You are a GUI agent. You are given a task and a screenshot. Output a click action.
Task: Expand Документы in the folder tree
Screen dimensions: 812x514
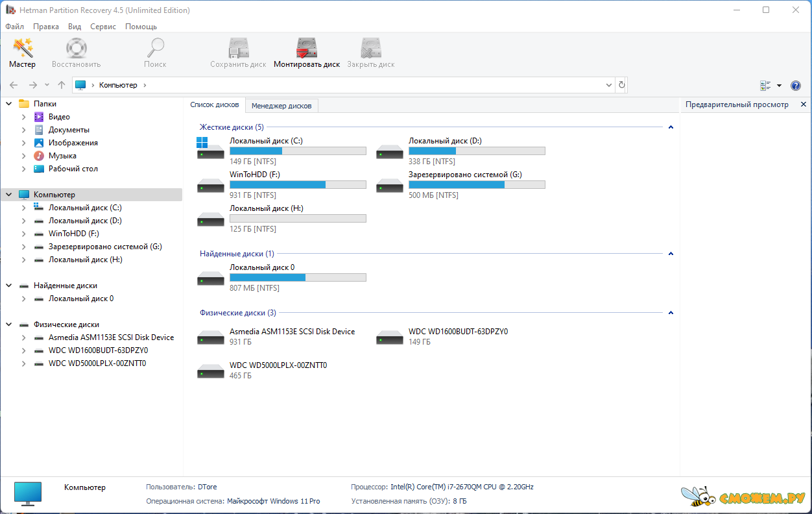pos(24,130)
